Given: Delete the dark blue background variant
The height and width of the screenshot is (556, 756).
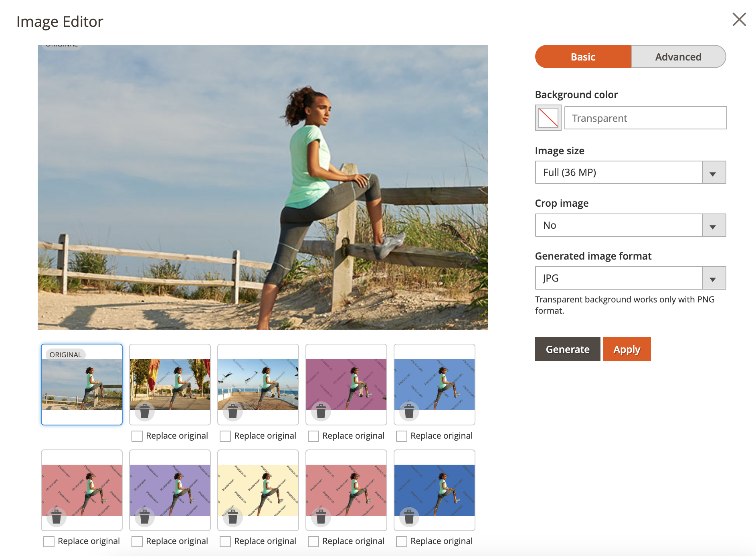Looking at the screenshot, I should (x=409, y=517).
